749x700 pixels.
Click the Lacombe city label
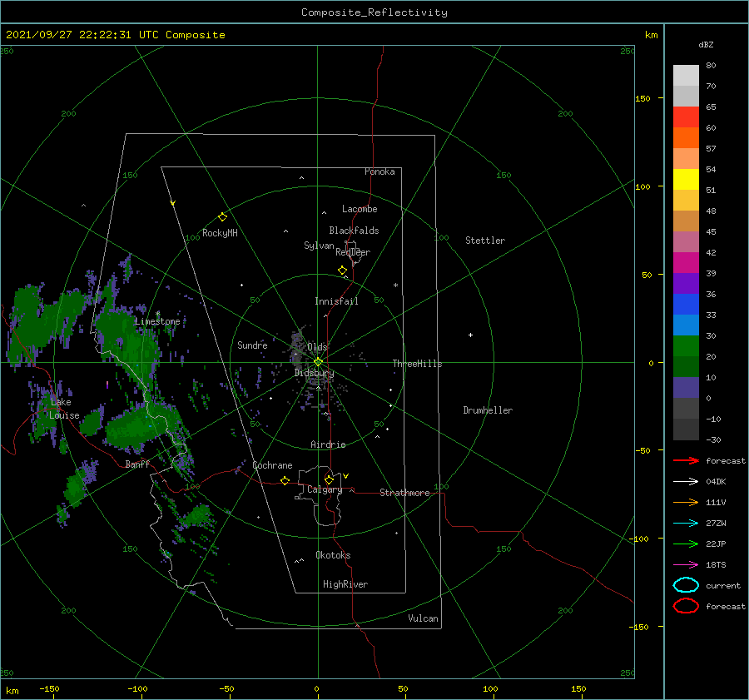click(360, 209)
